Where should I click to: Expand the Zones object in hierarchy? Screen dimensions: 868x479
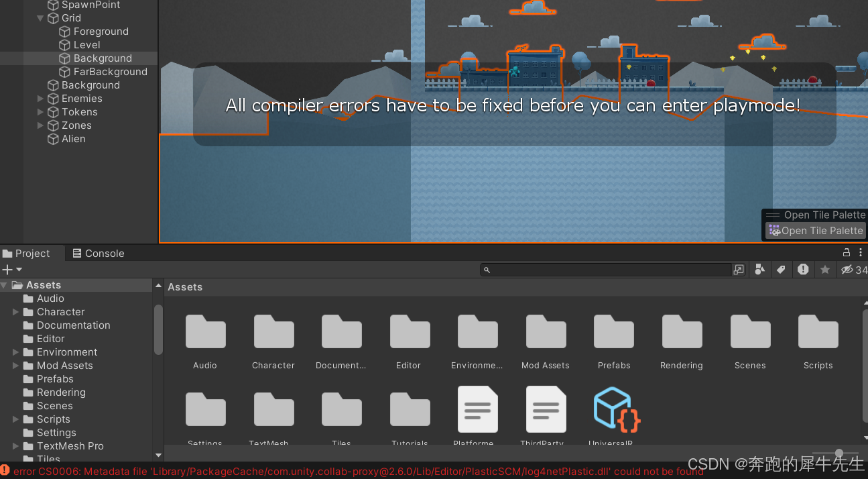[41, 125]
